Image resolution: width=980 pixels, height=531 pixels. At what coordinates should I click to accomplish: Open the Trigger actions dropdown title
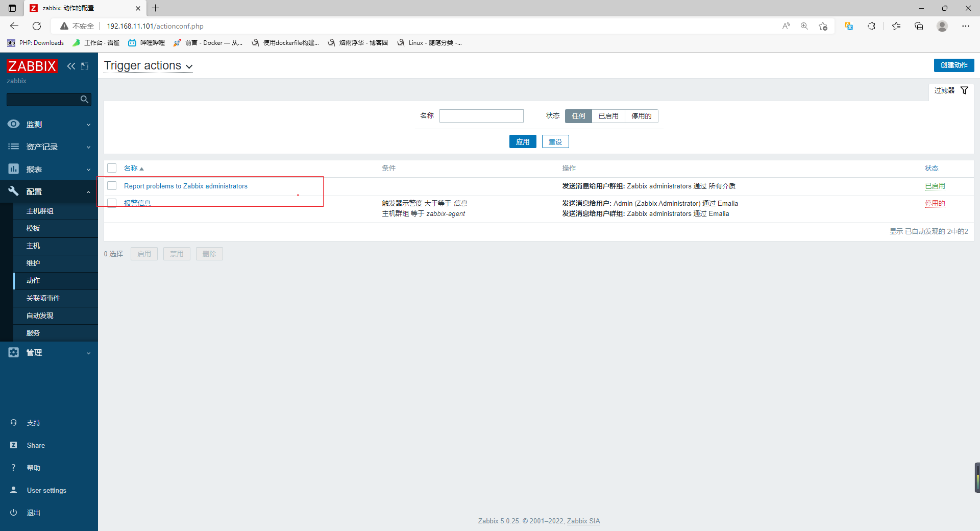[x=148, y=65]
